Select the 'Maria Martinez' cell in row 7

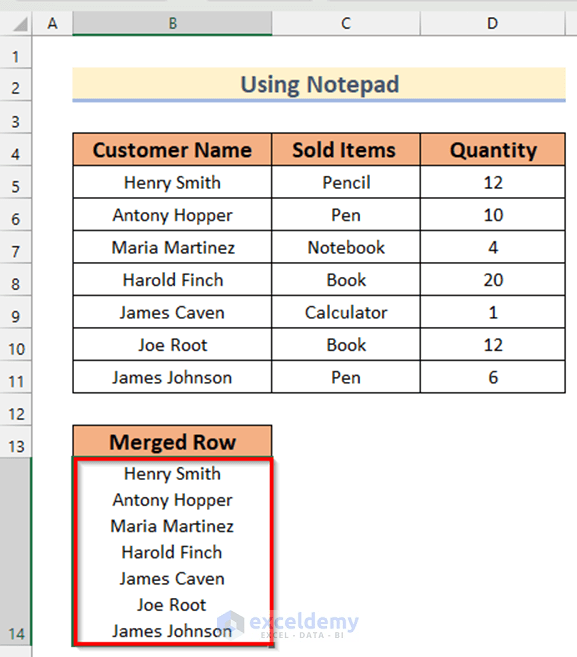click(172, 247)
